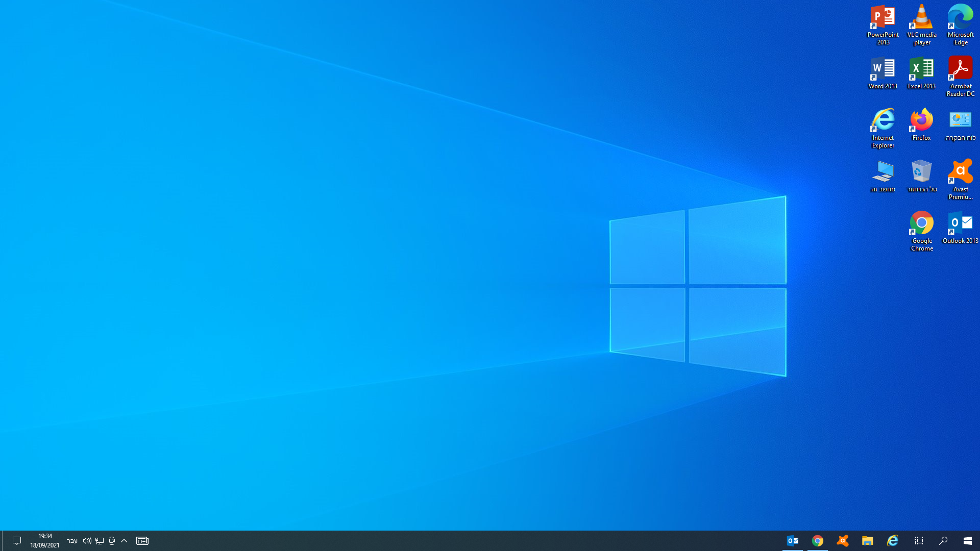The height and width of the screenshot is (551, 980).
Task: Click the Firefox desktop shortcut
Action: coord(922,120)
